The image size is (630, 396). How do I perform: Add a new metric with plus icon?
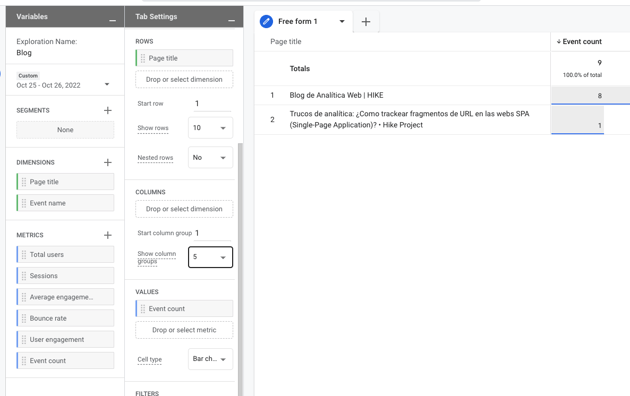coord(107,235)
